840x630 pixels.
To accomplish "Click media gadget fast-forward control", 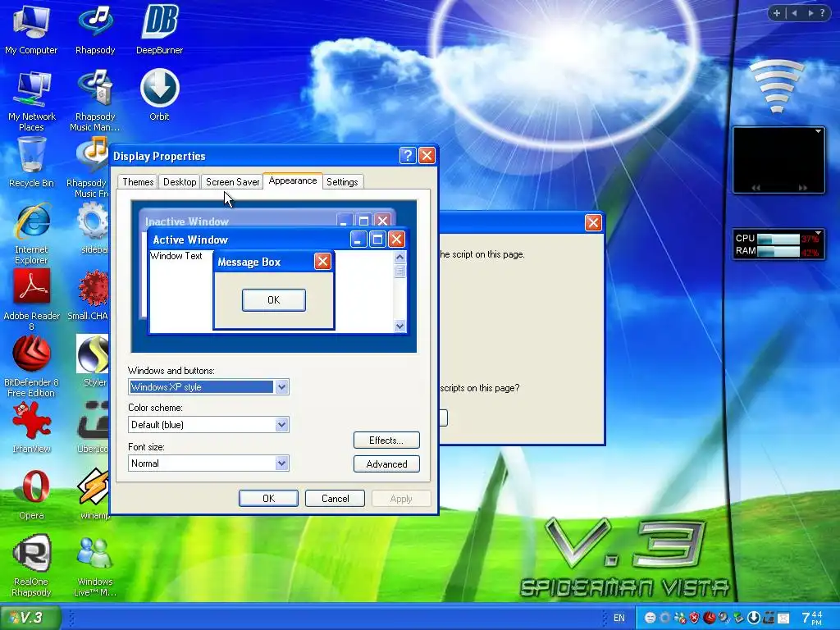I will 802,188.
